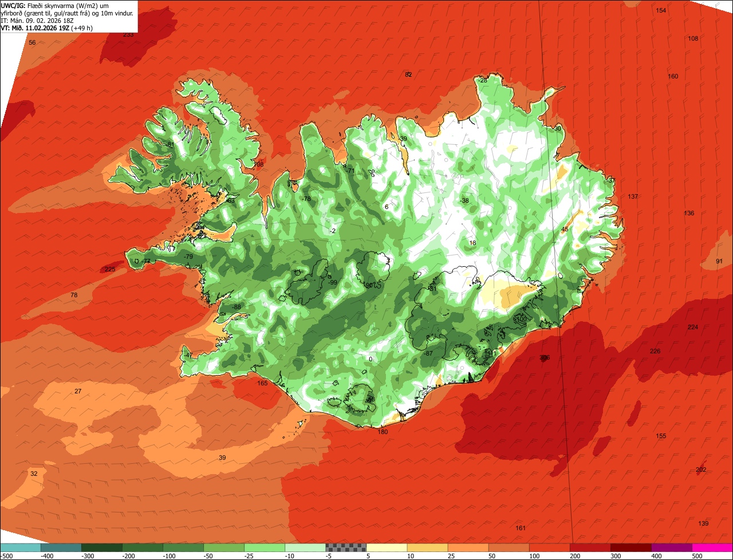
Task: Click the map value 154
Action: point(661,11)
